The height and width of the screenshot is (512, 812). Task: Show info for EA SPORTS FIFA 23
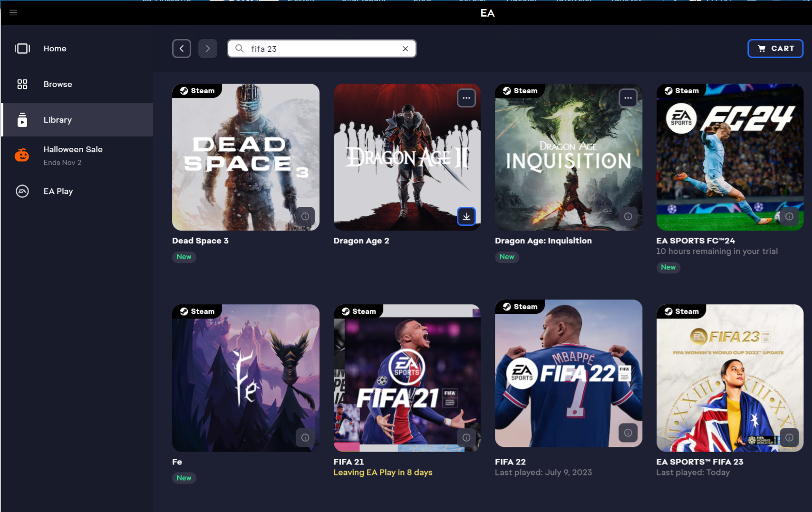pyautogui.click(x=789, y=437)
